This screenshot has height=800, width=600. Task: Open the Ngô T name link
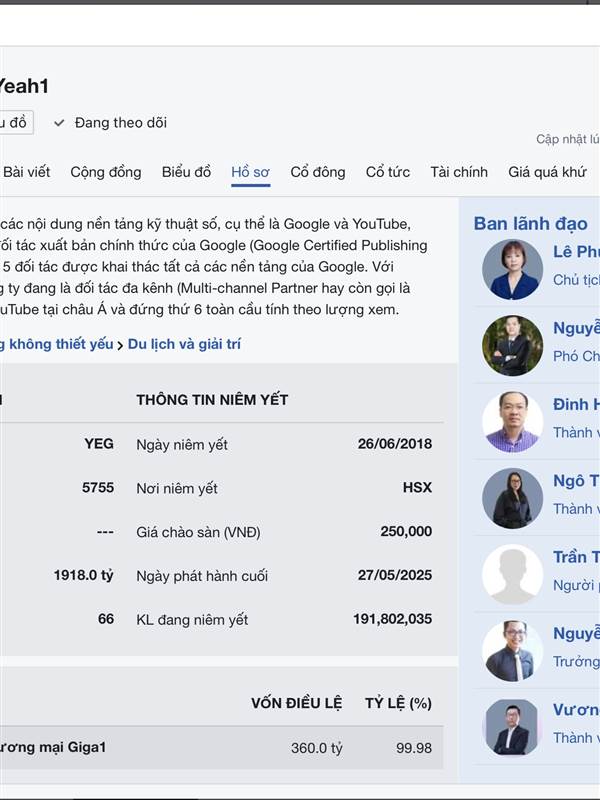[576, 481]
